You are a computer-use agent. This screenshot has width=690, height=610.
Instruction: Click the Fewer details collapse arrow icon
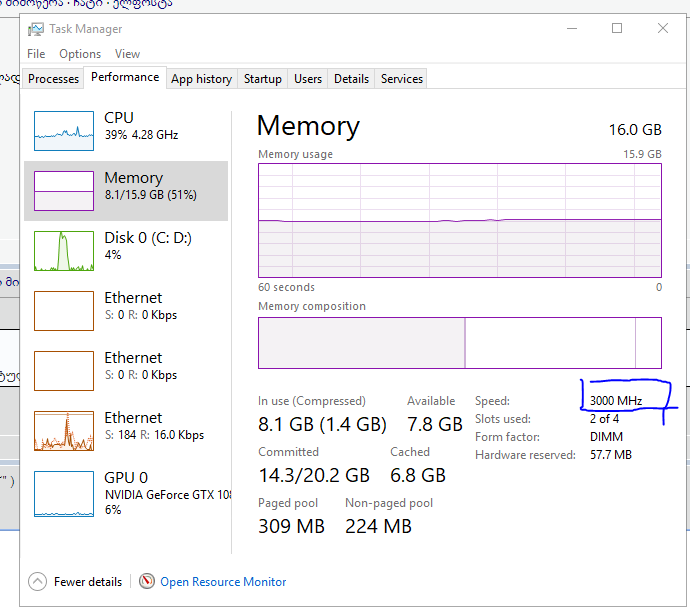point(37,581)
